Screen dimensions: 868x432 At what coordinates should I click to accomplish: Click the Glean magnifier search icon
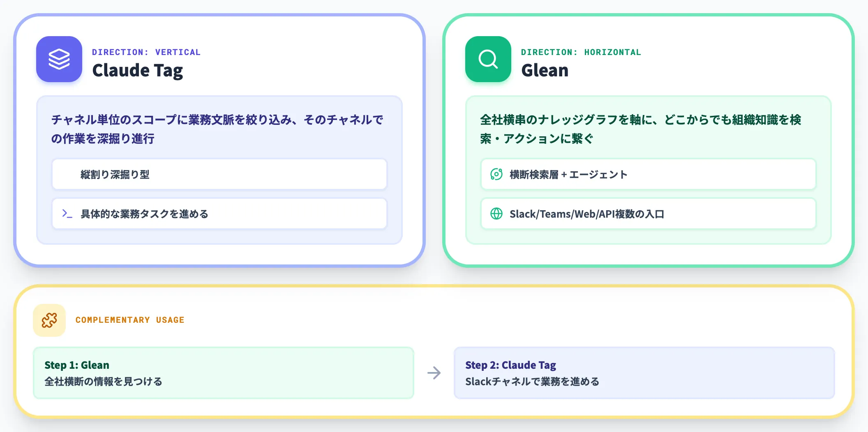pyautogui.click(x=488, y=59)
